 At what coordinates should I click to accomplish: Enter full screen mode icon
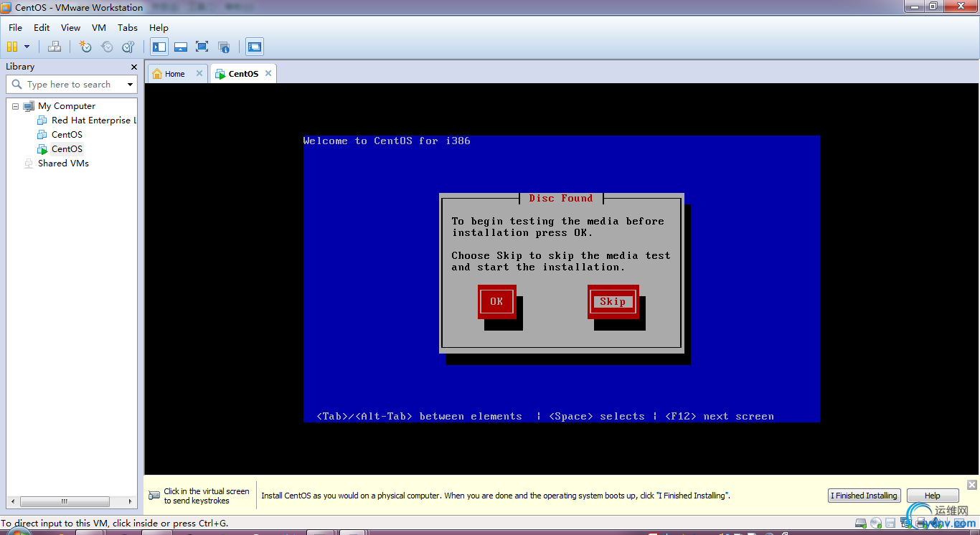[x=202, y=47]
